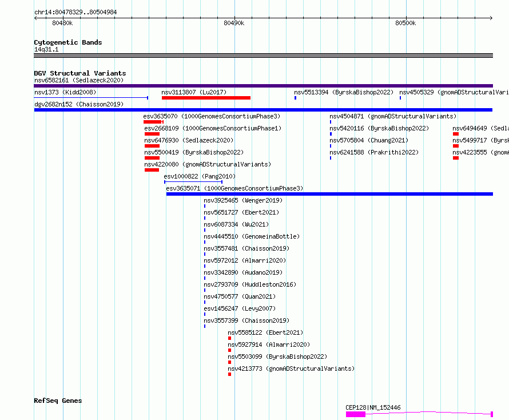Click the esv1000822 (Pang2010) label

[200, 176]
